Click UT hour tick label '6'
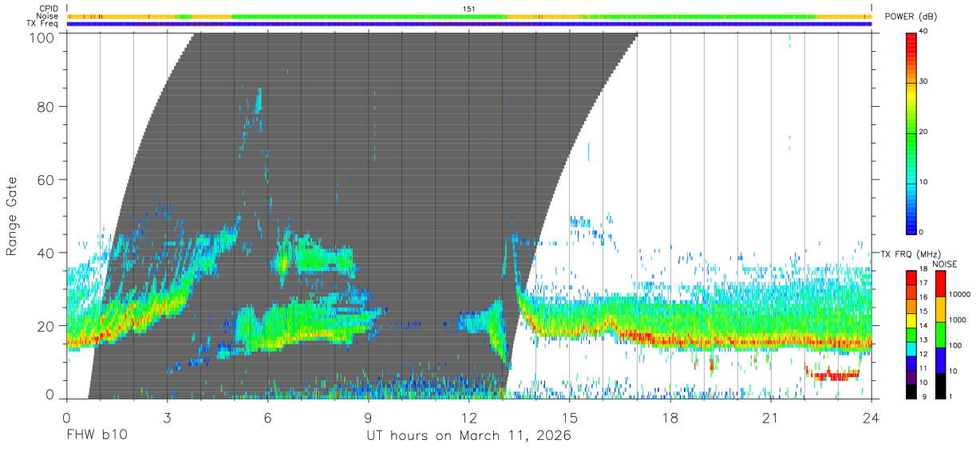The image size is (980, 452). point(267,418)
